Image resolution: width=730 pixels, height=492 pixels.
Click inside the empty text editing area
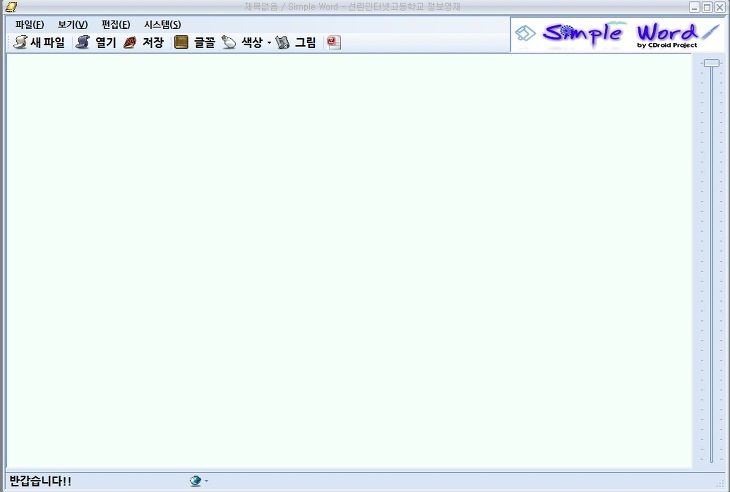coord(349,261)
